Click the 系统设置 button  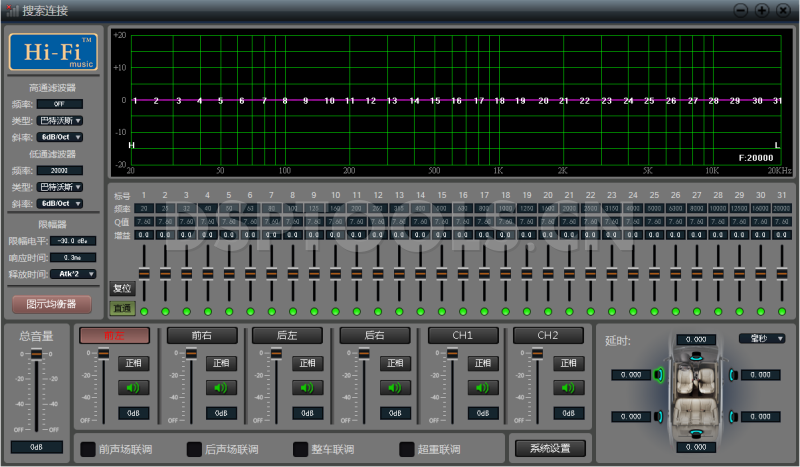tap(549, 448)
